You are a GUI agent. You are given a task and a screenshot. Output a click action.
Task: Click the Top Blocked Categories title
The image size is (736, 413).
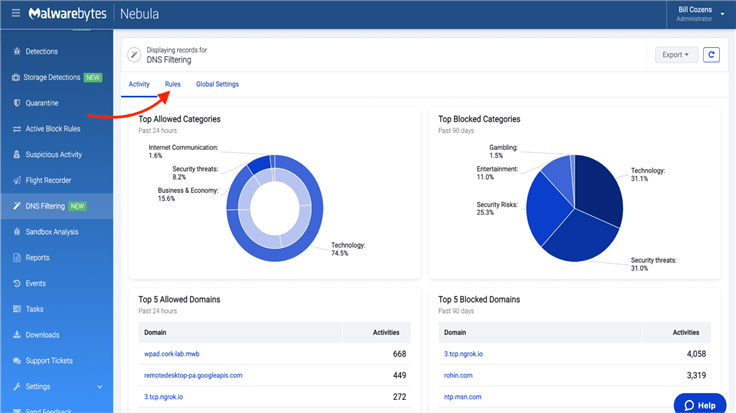point(479,119)
